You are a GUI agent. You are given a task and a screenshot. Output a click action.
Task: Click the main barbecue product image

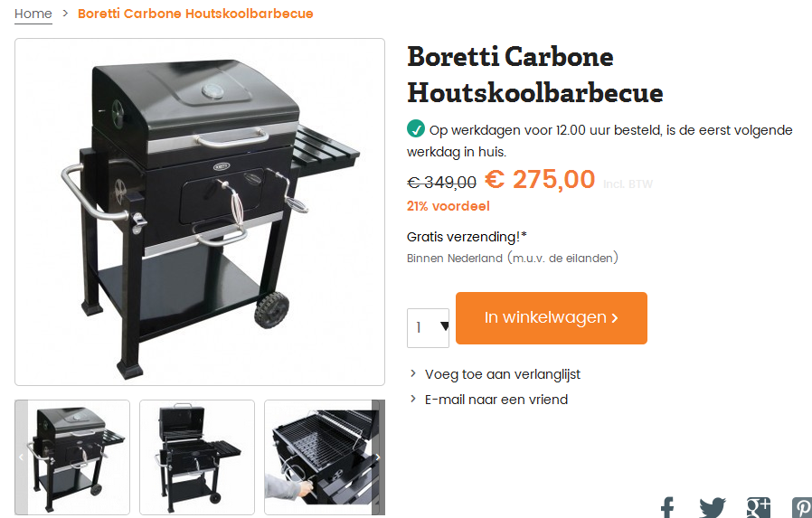(200, 212)
